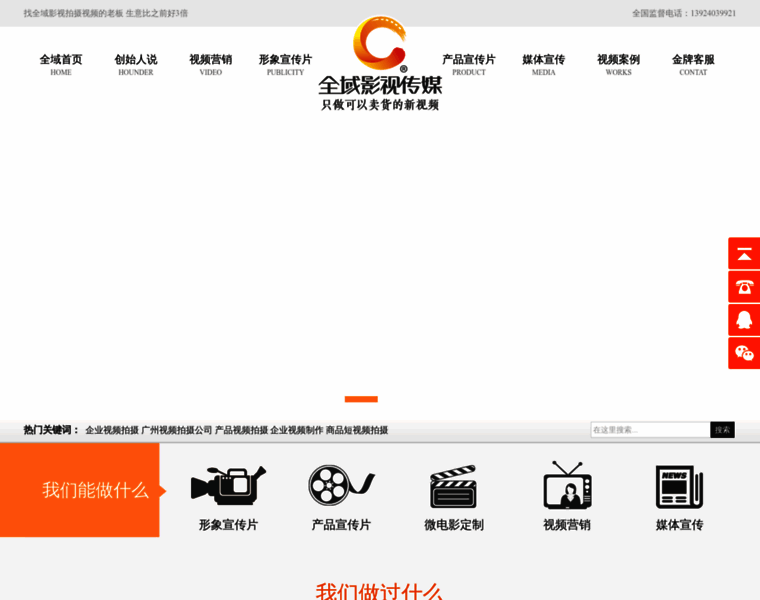
Task: Open the WeChat icon in sidebar
Action: pos(744,353)
